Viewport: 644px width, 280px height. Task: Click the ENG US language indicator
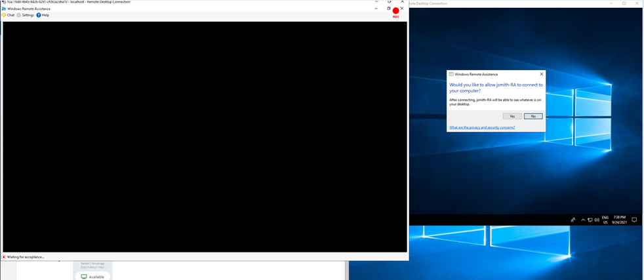(x=605, y=220)
